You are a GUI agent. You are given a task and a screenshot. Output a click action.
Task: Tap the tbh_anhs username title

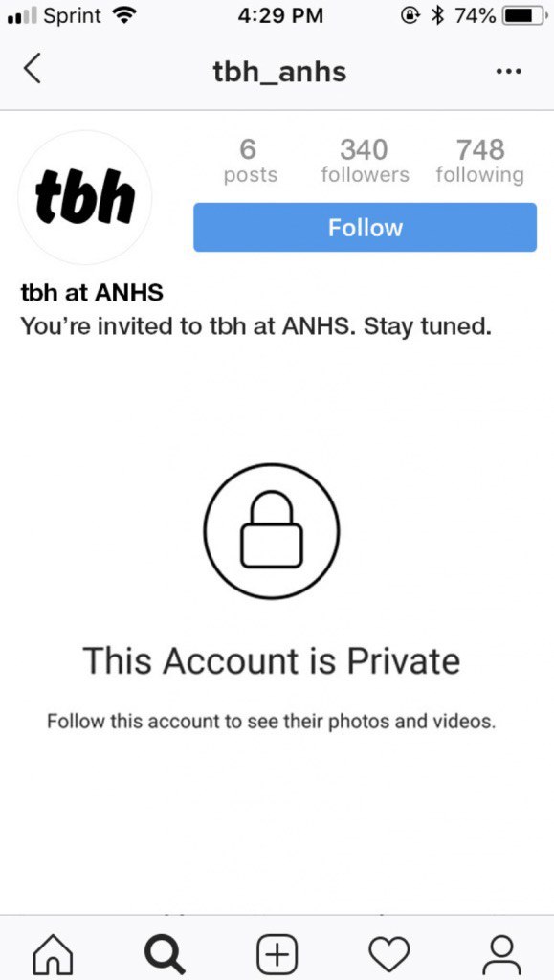coord(279,72)
